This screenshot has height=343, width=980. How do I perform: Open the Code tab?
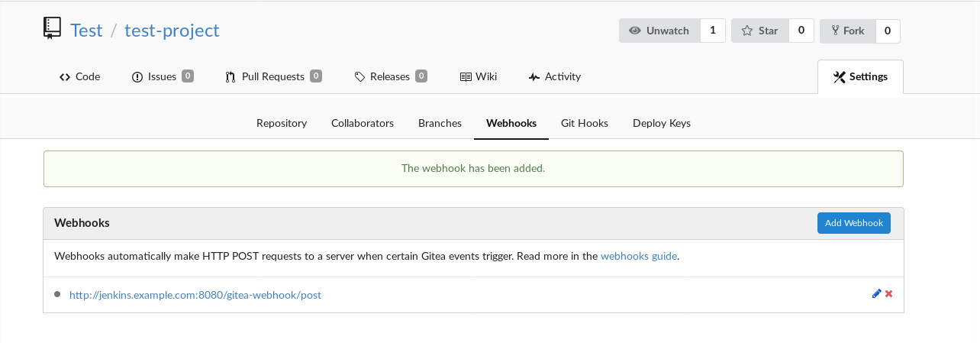pos(80,76)
